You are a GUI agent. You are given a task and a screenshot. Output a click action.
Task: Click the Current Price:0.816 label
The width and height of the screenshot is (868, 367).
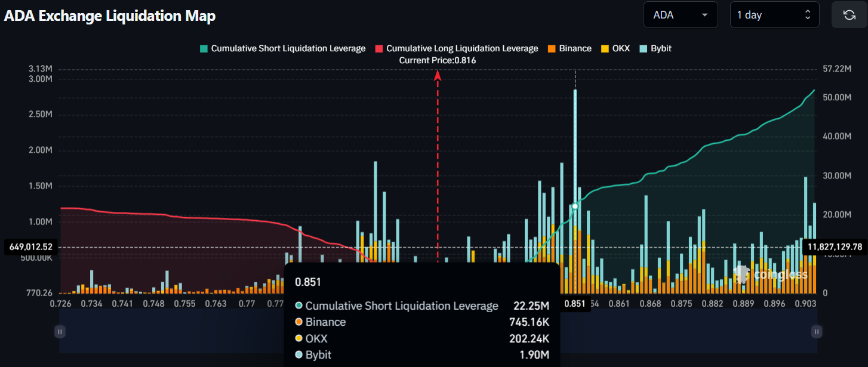[x=438, y=60]
